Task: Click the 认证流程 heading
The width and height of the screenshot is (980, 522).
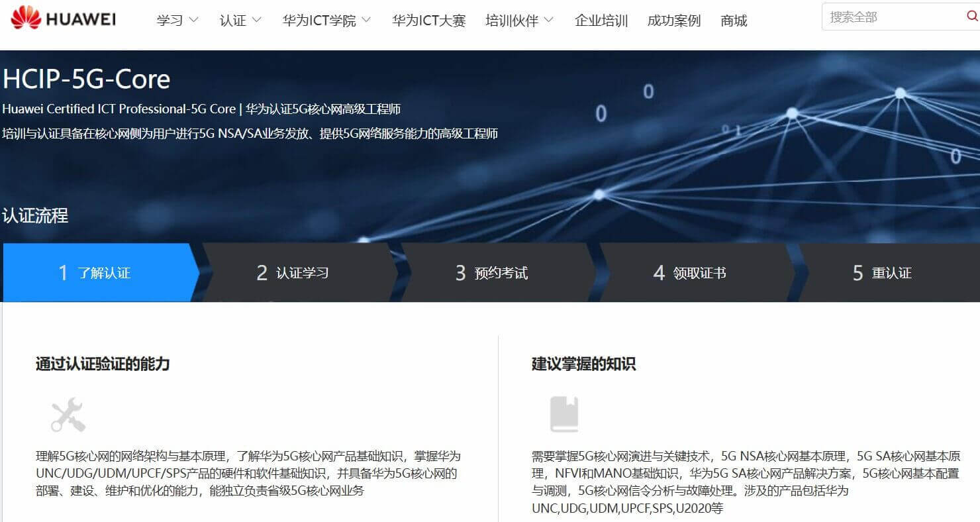Action: [x=35, y=215]
